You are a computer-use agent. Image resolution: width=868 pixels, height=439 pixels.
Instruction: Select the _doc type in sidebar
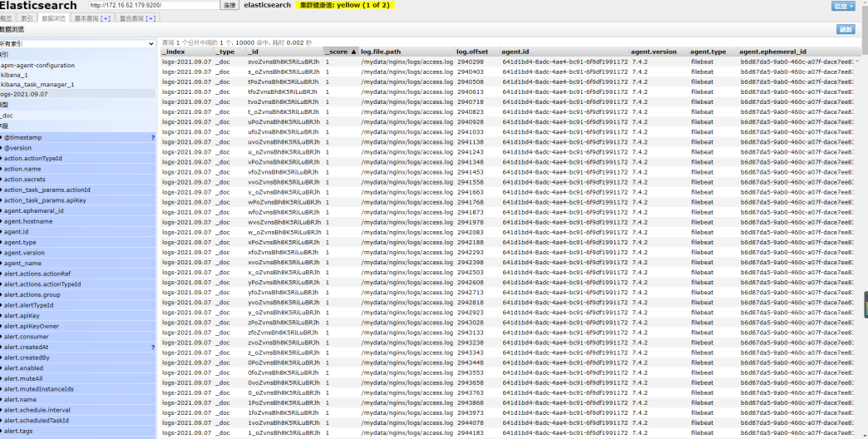click(x=77, y=116)
